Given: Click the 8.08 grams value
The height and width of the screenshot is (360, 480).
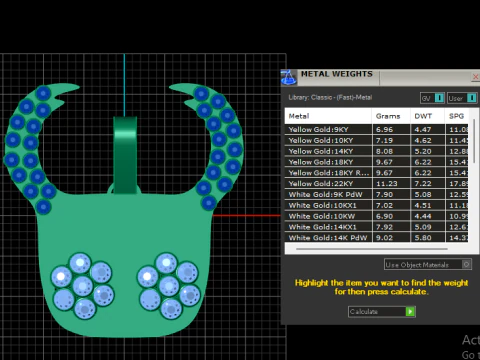Looking at the screenshot, I should (384, 151).
